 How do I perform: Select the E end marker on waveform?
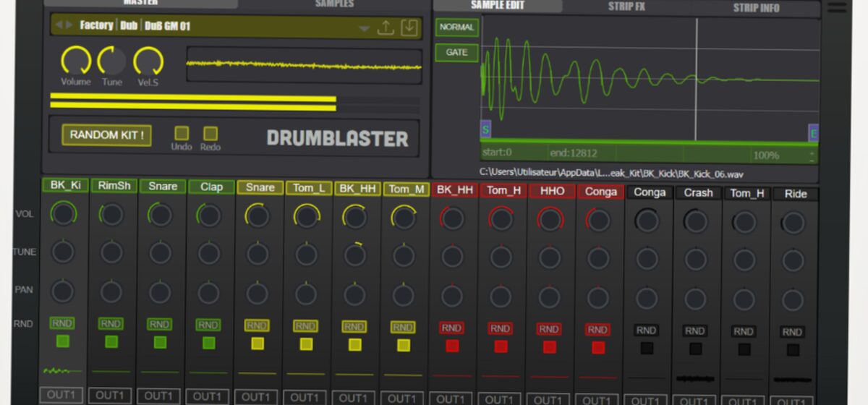[814, 132]
